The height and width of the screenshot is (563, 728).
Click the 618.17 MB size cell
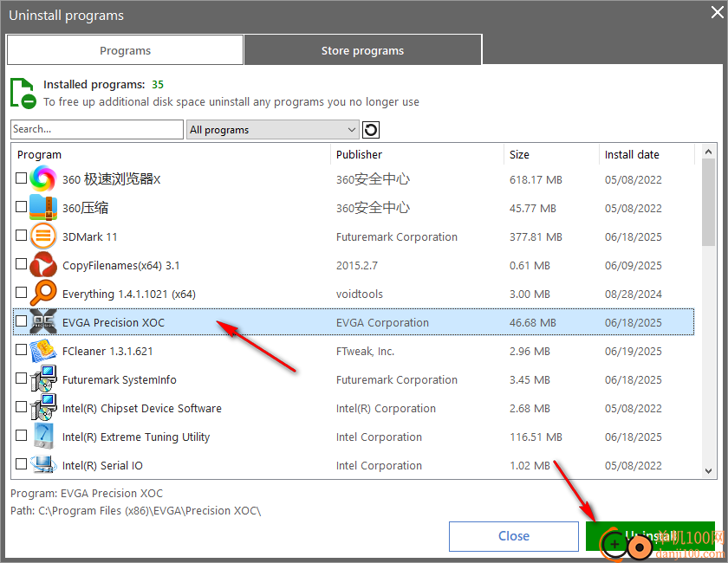click(536, 179)
